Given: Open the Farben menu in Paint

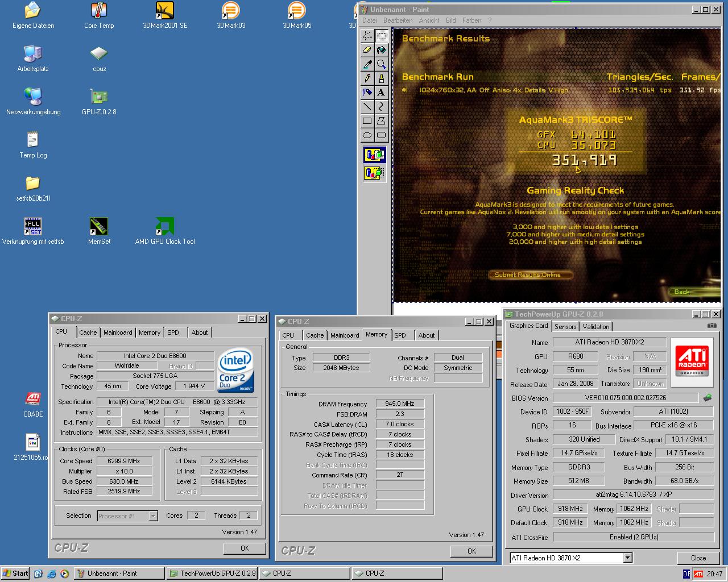Looking at the screenshot, I should point(471,20).
